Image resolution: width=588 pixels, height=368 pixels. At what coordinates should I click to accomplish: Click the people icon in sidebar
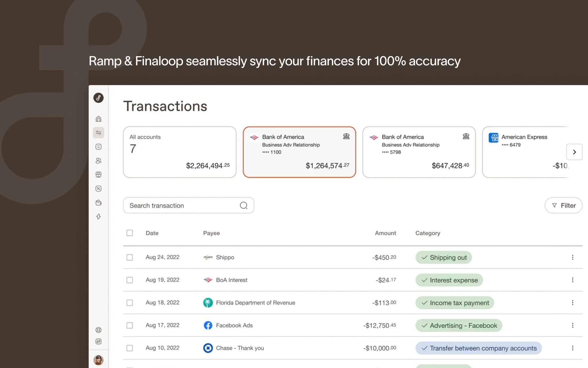pos(98,161)
